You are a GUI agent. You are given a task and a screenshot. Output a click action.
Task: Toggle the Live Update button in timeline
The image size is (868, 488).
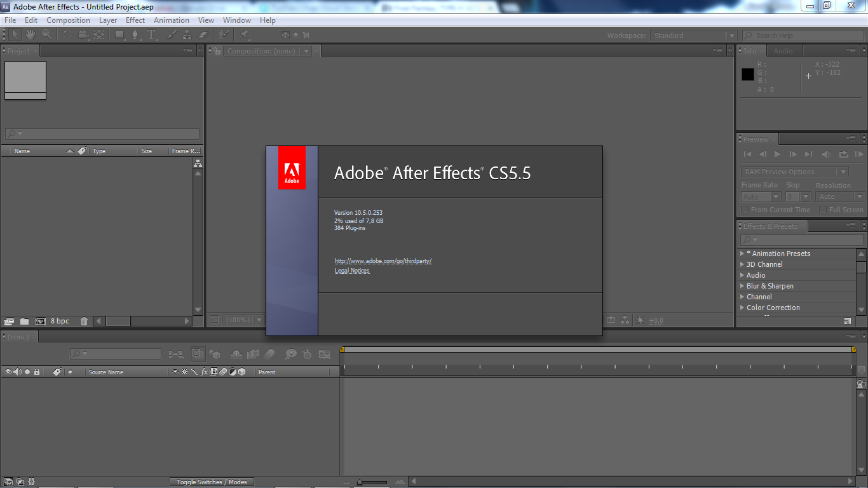tap(198, 354)
